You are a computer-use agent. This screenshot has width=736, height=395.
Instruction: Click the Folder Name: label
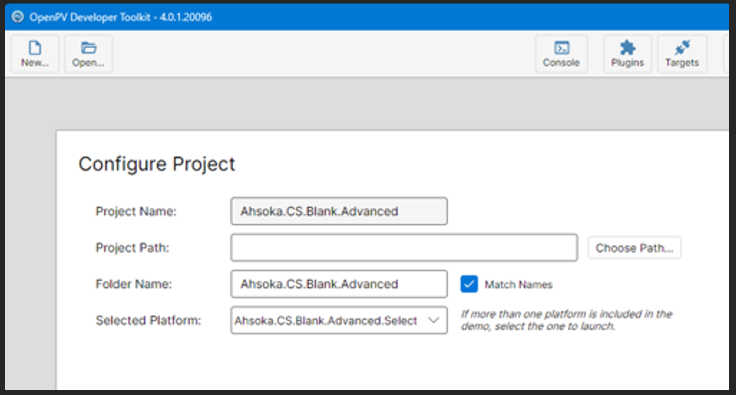pyautogui.click(x=134, y=284)
